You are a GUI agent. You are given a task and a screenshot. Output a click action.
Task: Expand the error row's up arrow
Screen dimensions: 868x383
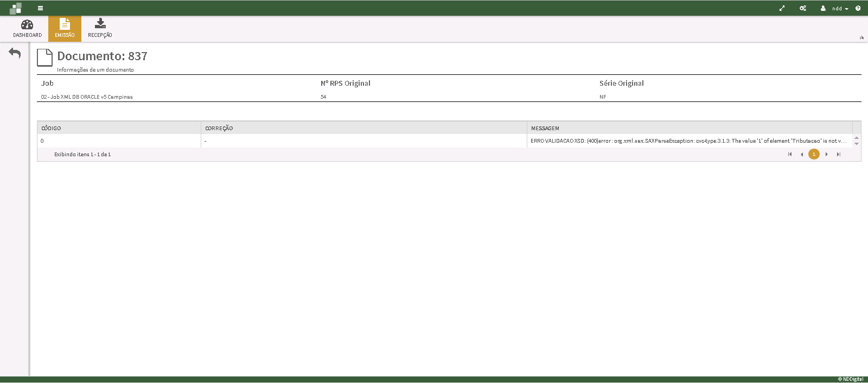pos(857,138)
